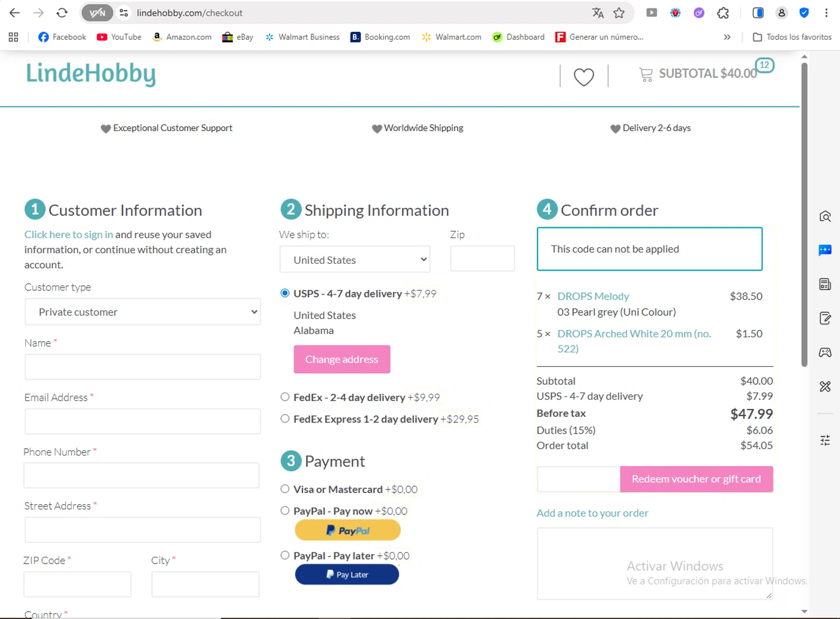Open the browser three-dot menu
Image resolution: width=840 pixels, height=619 pixels.
[826, 13]
